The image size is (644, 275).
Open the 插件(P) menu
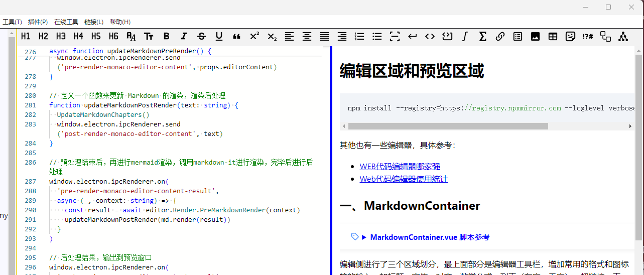pyautogui.click(x=38, y=22)
